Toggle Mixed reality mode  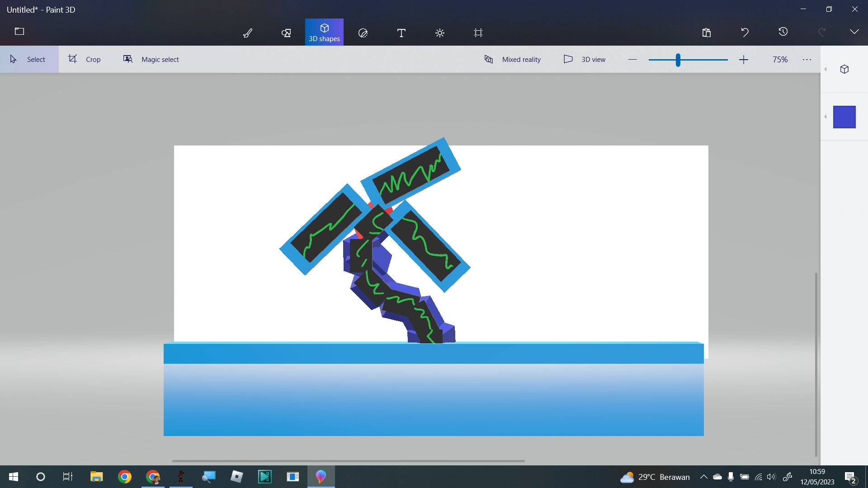(x=512, y=59)
